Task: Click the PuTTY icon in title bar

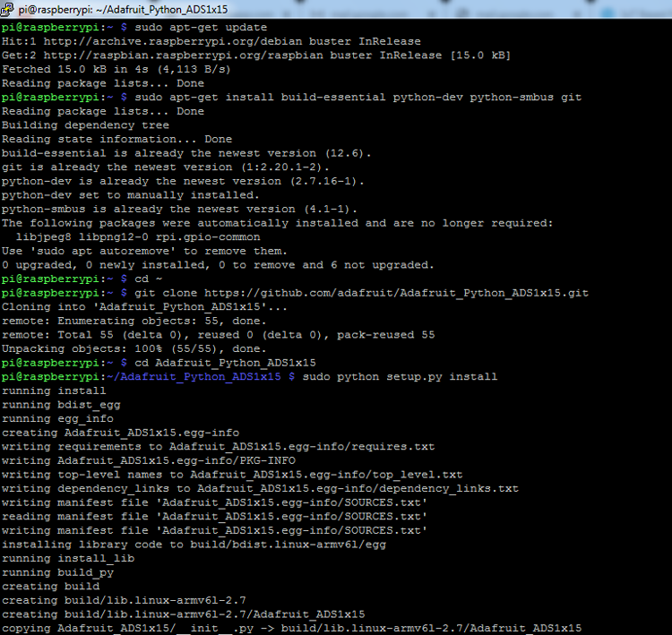Action: (7, 9)
